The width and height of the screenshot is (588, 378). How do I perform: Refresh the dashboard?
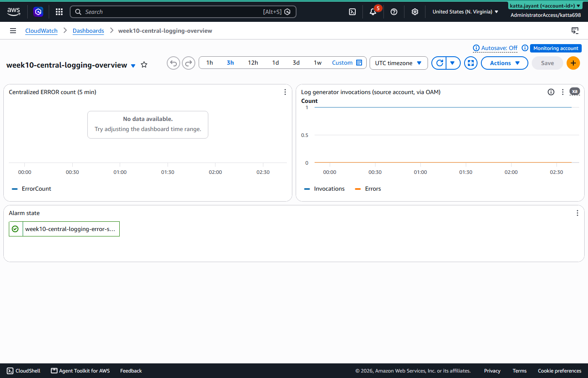pos(439,63)
